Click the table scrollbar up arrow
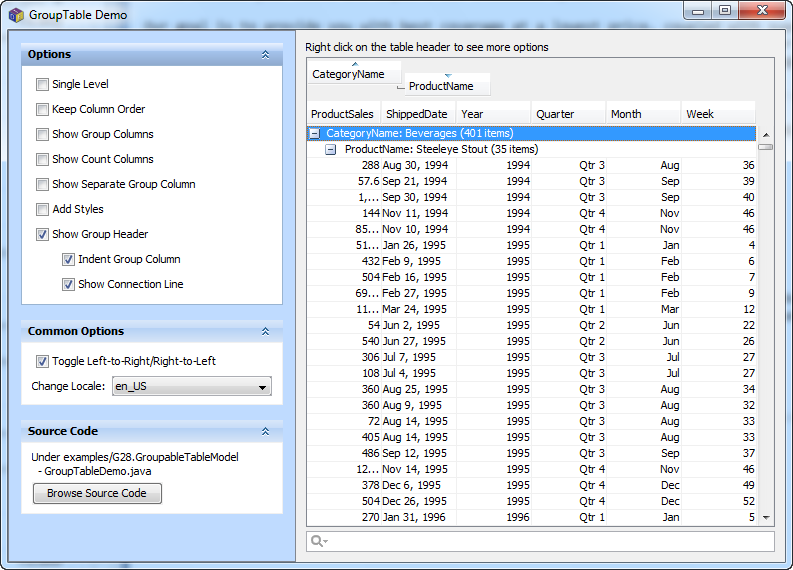793x570 pixels. tap(766, 135)
